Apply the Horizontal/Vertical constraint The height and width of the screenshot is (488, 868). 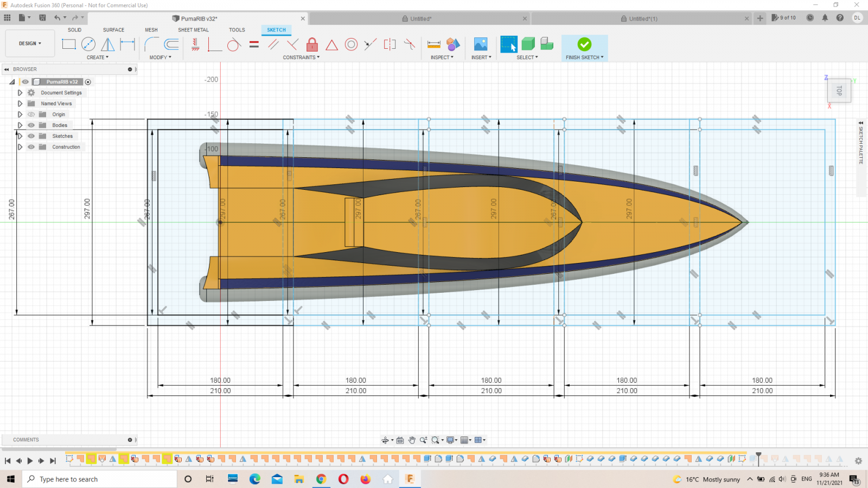(x=196, y=44)
